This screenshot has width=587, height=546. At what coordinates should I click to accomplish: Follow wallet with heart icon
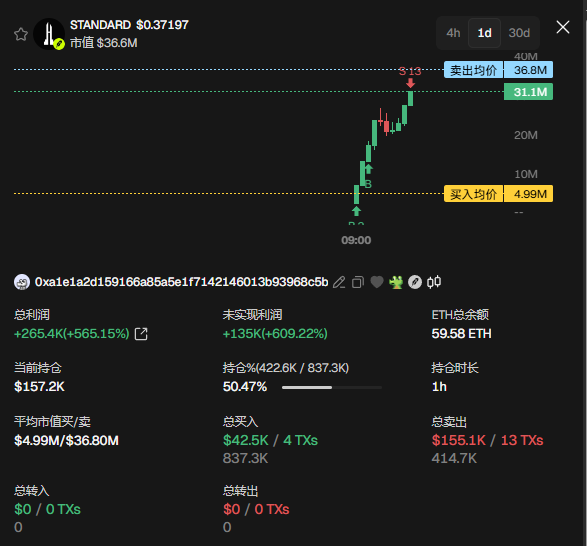[377, 282]
